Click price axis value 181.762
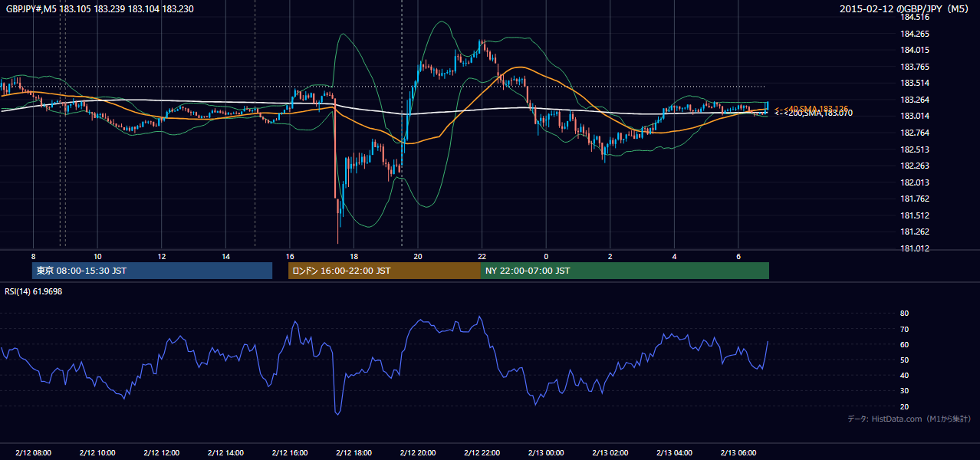Viewport: 980px width, 460px height. (x=914, y=199)
